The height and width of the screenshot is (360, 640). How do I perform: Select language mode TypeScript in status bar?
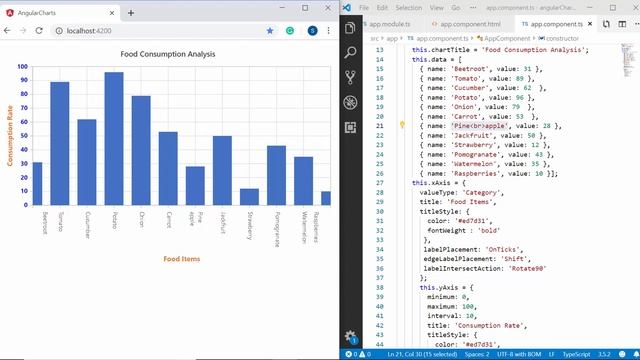click(x=576, y=354)
